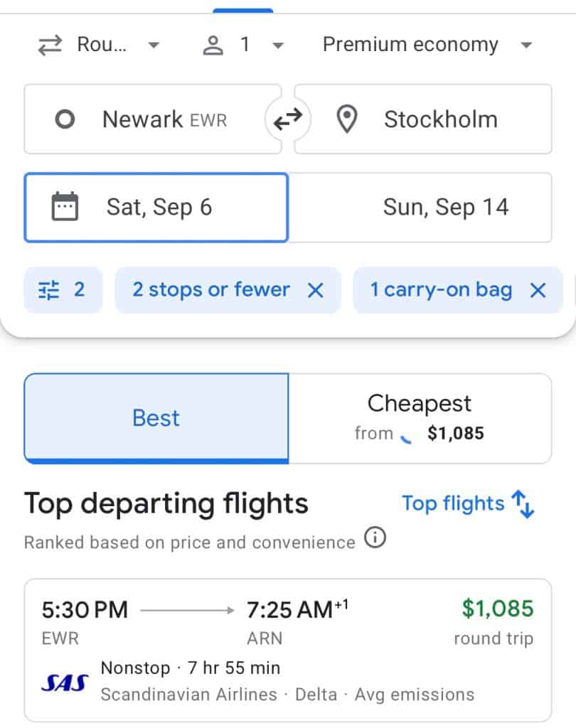Change the Sun, Sep 14 return date
576x728 pixels.
coord(445,207)
